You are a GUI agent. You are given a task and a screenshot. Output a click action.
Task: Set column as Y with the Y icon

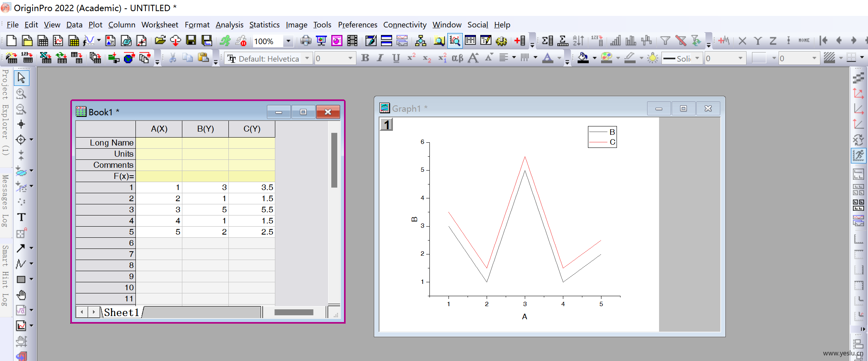(x=758, y=41)
